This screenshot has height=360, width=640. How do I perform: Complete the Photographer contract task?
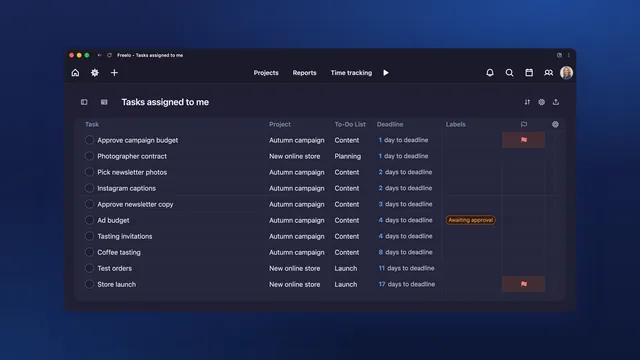click(89, 156)
